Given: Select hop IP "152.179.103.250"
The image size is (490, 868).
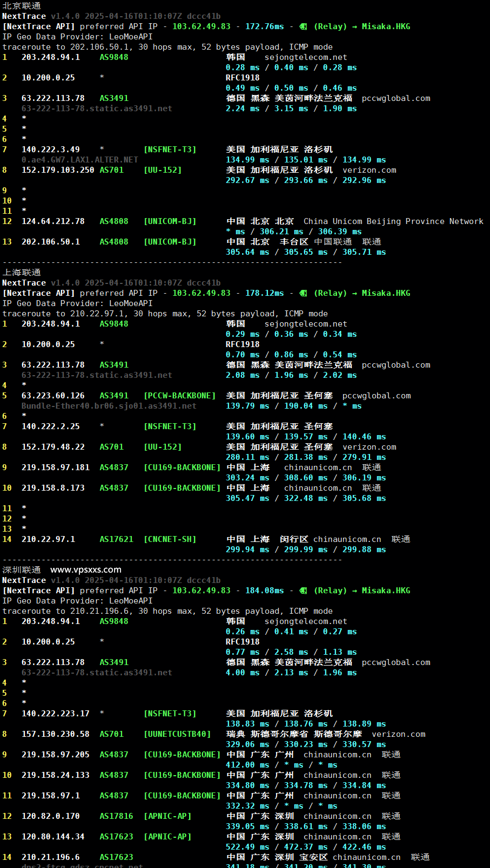Looking at the screenshot, I should click(x=58, y=170).
